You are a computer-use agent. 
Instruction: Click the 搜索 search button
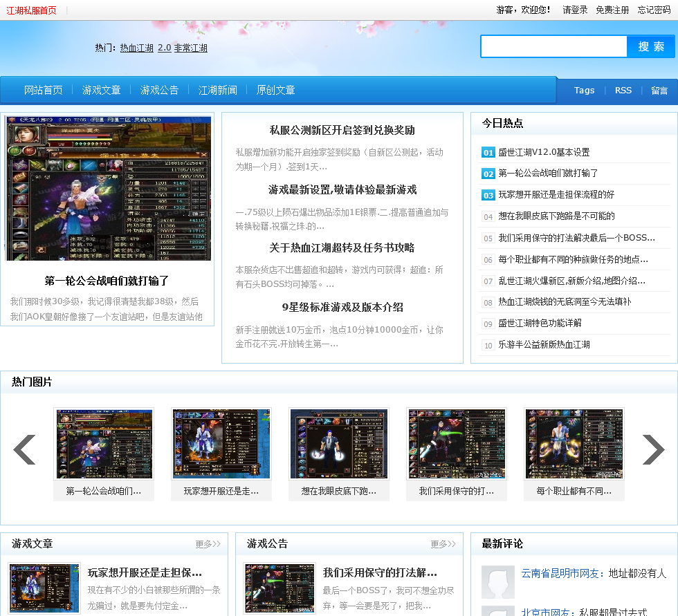(x=651, y=46)
